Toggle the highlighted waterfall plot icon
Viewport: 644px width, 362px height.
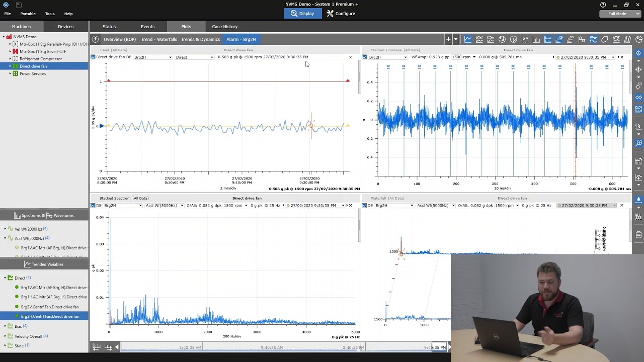click(x=559, y=39)
